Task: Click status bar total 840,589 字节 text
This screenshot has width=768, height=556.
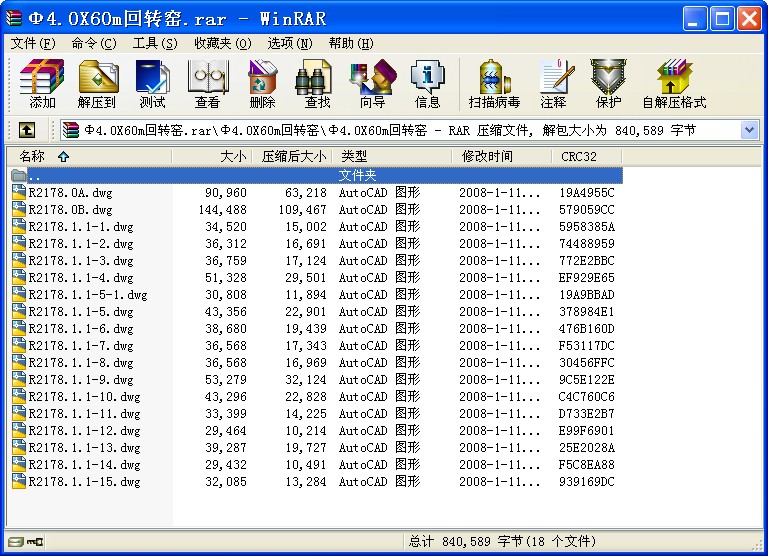Action: tap(502, 541)
